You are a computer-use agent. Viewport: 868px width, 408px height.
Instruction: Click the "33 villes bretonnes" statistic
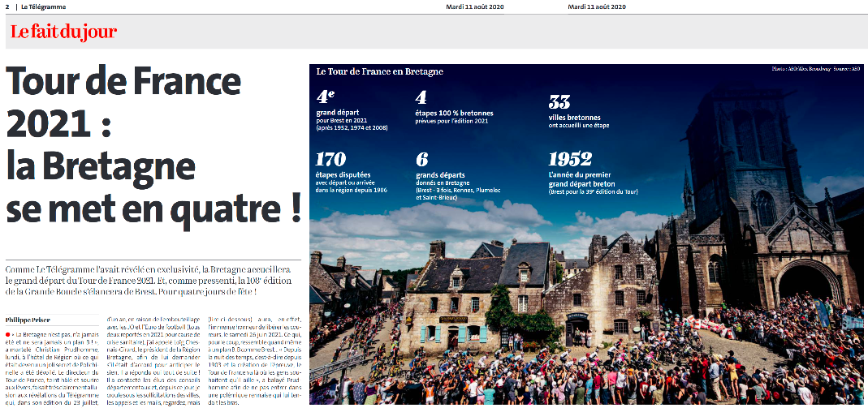point(578,112)
